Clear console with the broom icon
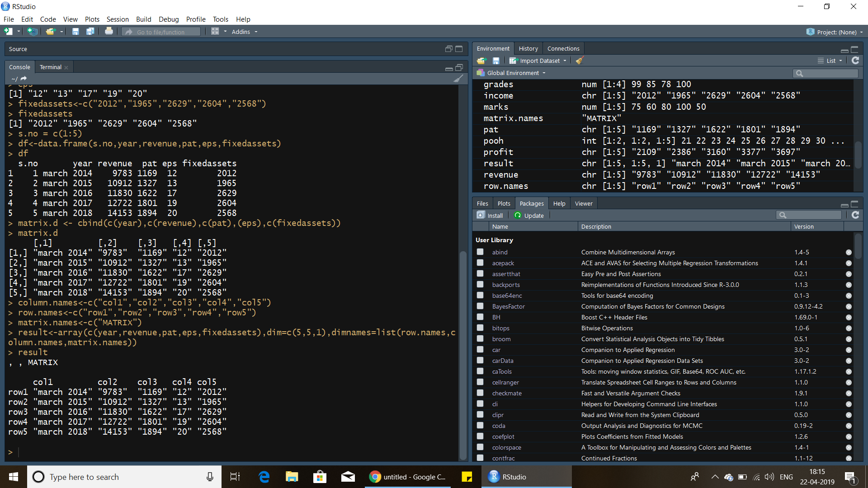 click(458, 79)
